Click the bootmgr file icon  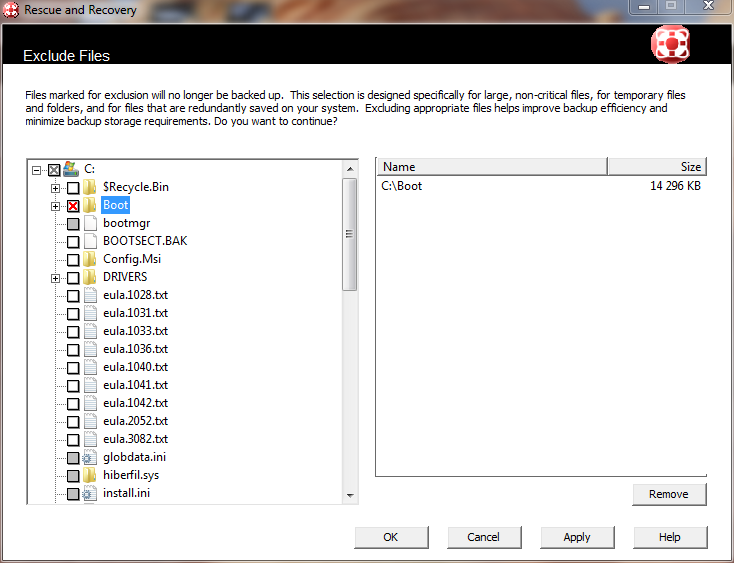tap(90, 223)
